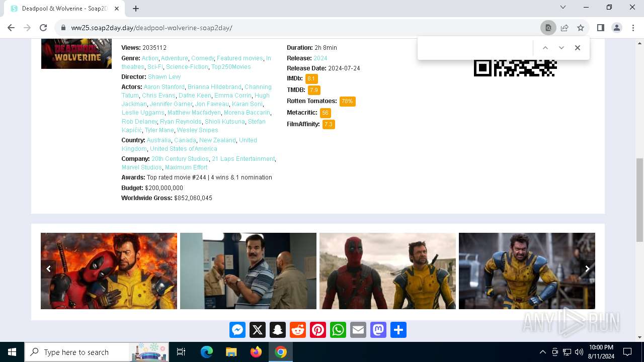Open actor Wesley Snipes link

(197, 130)
